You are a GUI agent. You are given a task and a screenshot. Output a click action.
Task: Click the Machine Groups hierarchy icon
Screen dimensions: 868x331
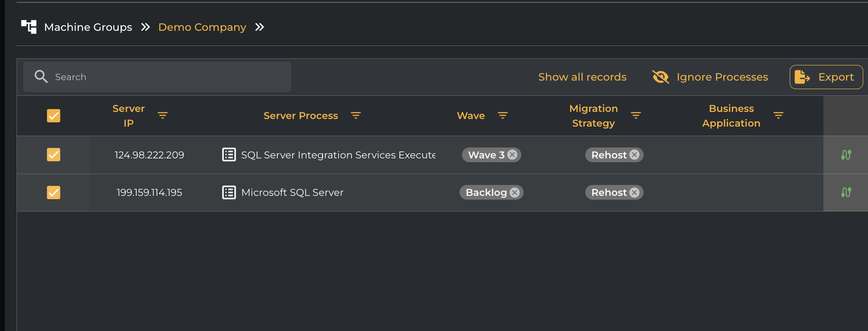(29, 27)
